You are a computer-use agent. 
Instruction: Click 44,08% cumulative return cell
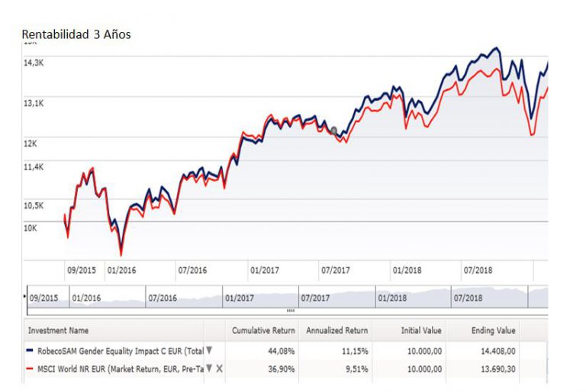[x=282, y=351]
